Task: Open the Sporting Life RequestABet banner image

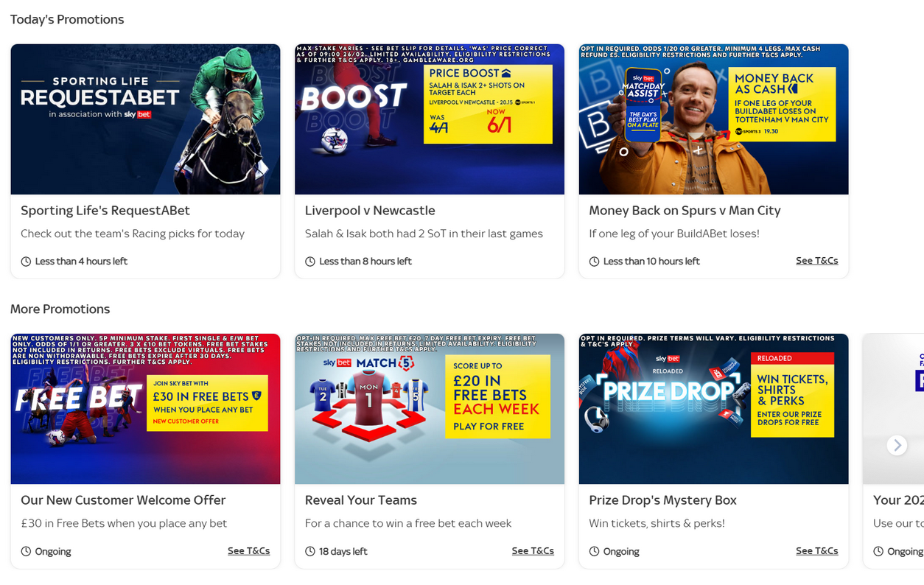Action: (145, 119)
